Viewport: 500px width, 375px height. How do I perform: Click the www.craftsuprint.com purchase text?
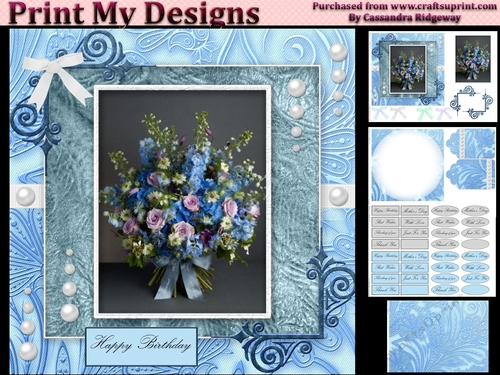[405, 6]
